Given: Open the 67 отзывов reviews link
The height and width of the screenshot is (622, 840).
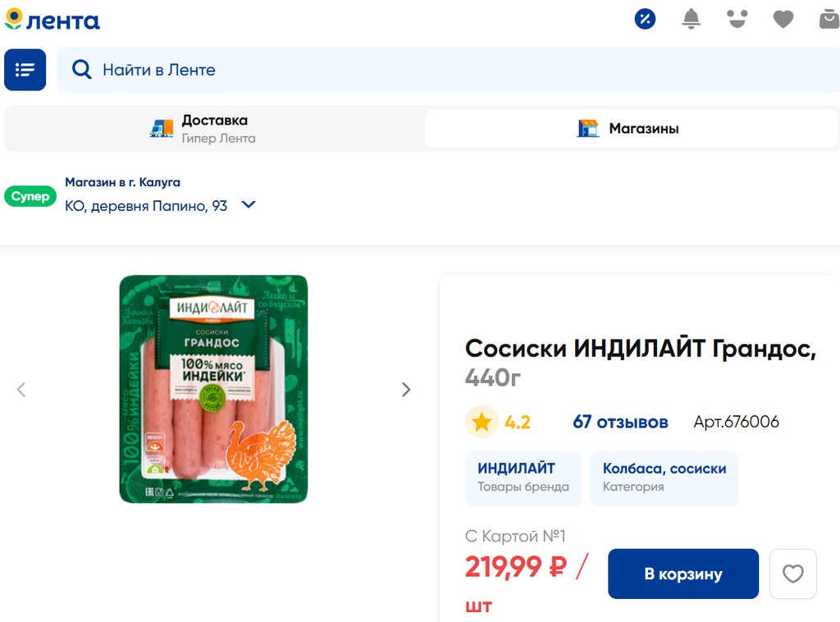Looking at the screenshot, I should point(620,422).
